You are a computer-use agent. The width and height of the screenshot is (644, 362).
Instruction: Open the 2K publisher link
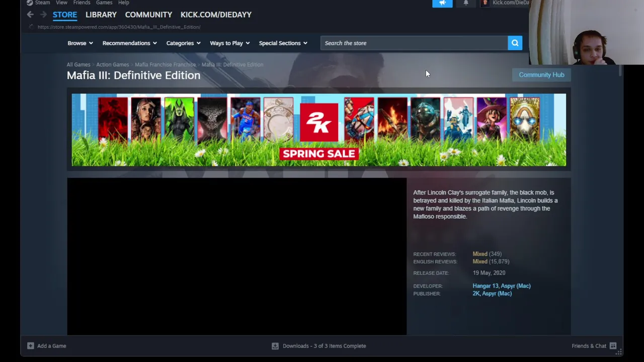coord(475,294)
